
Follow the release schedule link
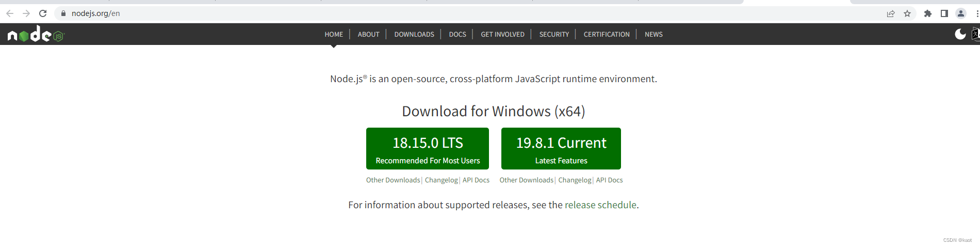pos(600,205)
